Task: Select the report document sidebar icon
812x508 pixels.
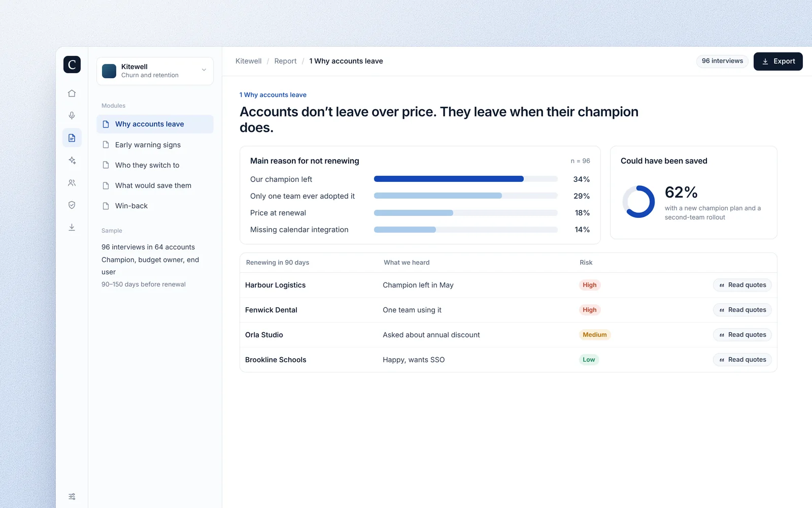Action: pos(72,138)
